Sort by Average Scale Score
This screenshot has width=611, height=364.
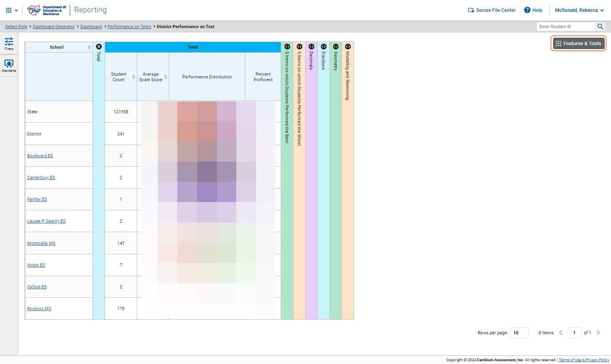click(x=166, y=77)
